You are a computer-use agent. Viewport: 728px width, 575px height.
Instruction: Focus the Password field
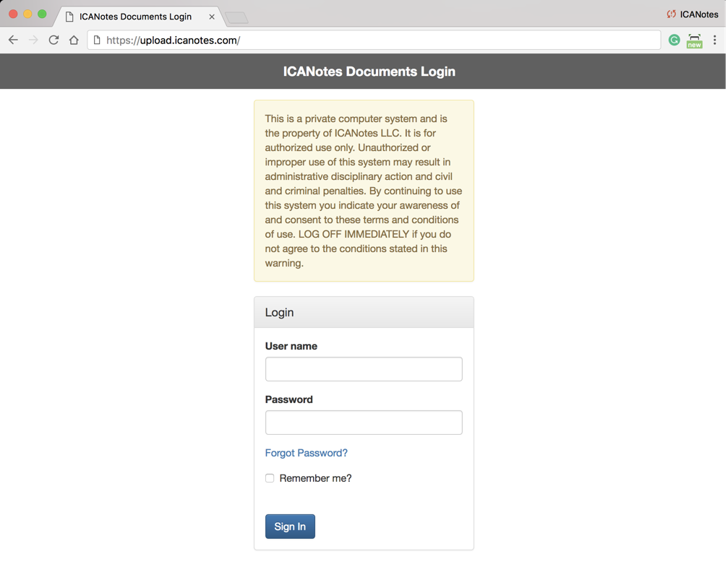364,423
